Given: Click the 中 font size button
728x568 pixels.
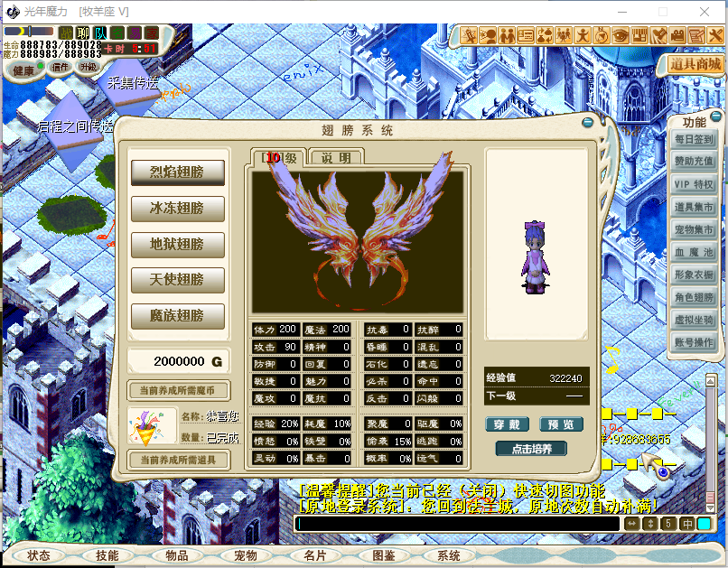Looking at the screenshot, I should click(x=687, y=524).
